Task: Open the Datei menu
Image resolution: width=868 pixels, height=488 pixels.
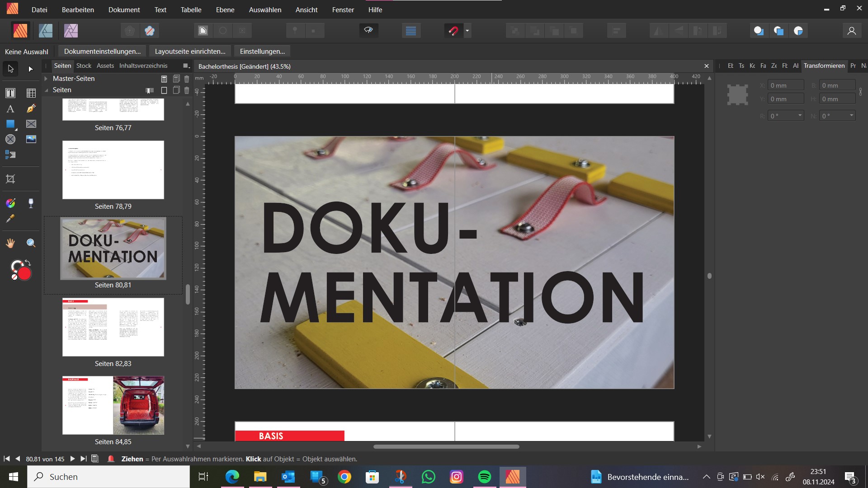Action: coord(39,9)
